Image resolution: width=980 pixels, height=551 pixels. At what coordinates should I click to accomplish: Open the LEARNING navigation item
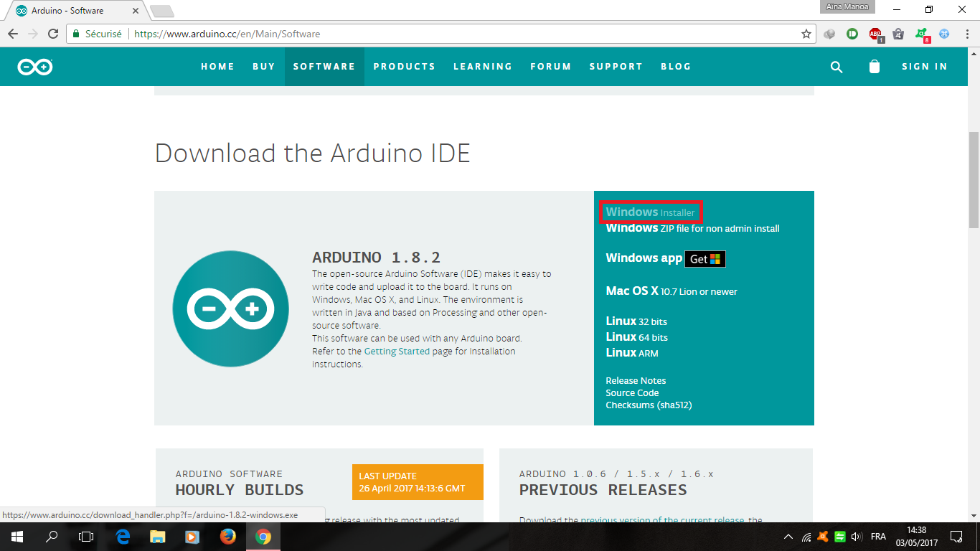[483, 67]
